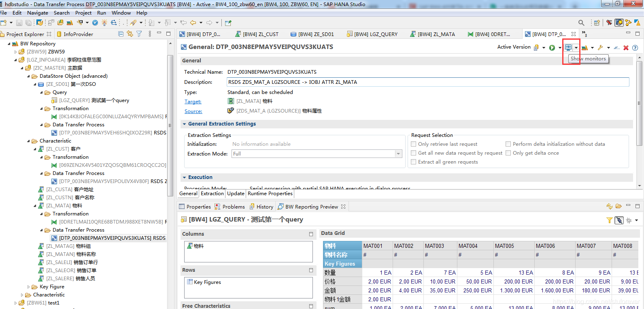This screenshot has width=644, height=309.
Task: Switch to the Runtime Properties tab
Action: coord(270,194)
